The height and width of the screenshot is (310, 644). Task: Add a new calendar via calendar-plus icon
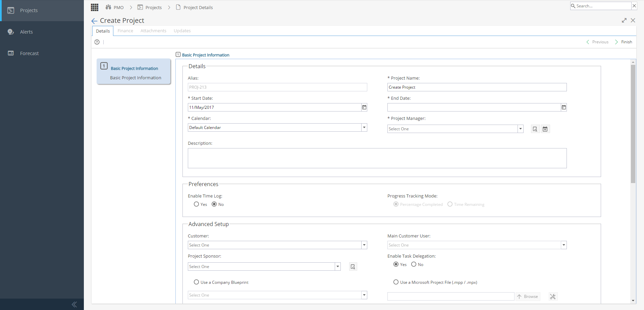tap(545, 129)
